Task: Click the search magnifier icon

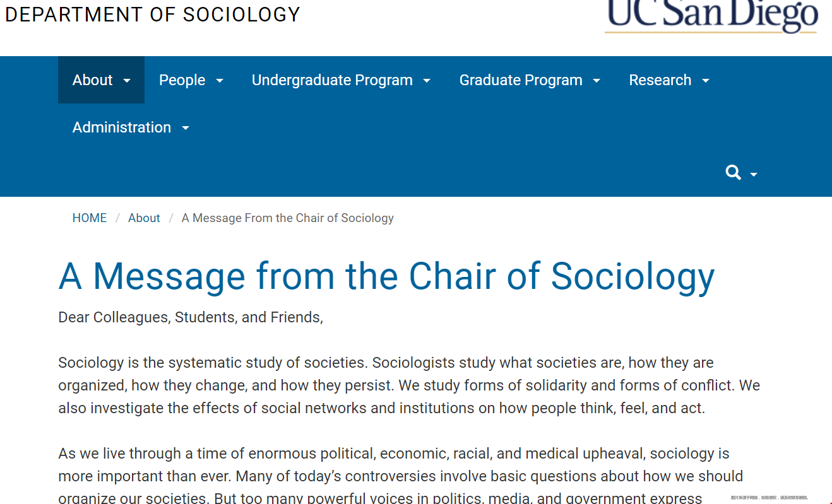Action: coord(733,172)
